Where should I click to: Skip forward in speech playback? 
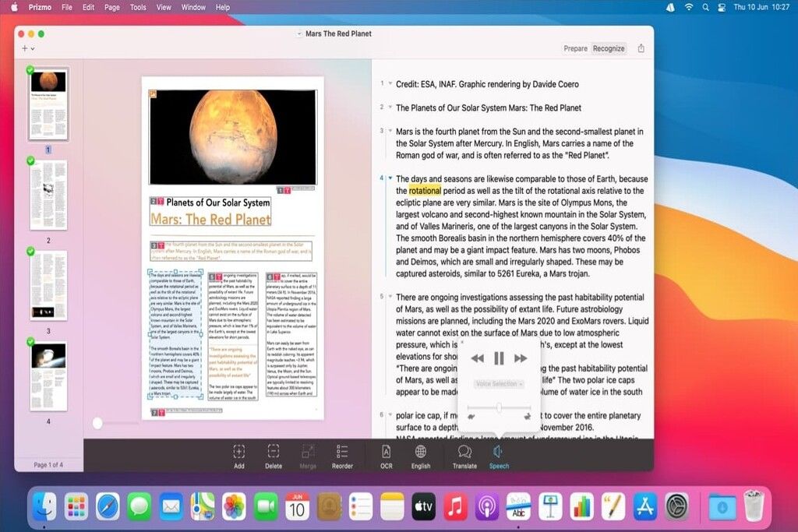pos(521,358)
